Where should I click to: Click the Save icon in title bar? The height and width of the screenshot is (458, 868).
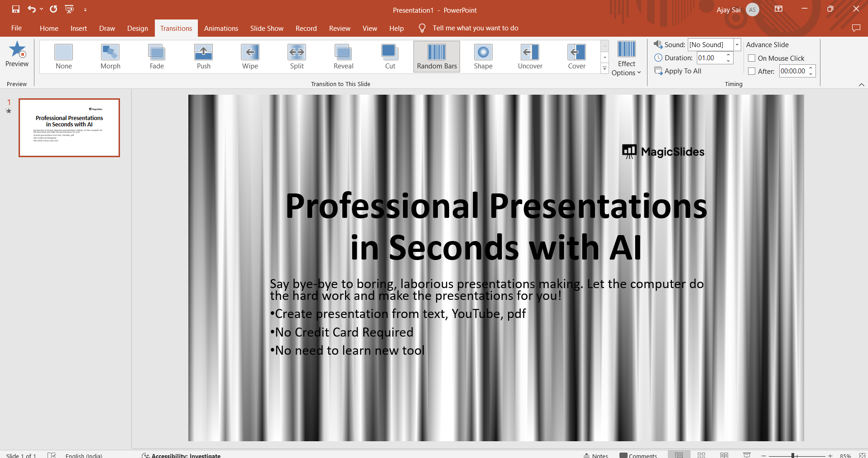(x=16, y=9)
